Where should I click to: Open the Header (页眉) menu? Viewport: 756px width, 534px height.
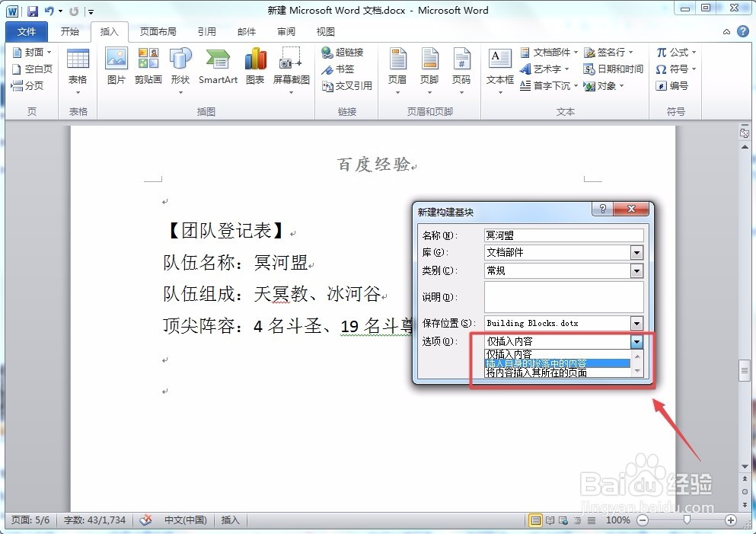click(x=397, y=70)
